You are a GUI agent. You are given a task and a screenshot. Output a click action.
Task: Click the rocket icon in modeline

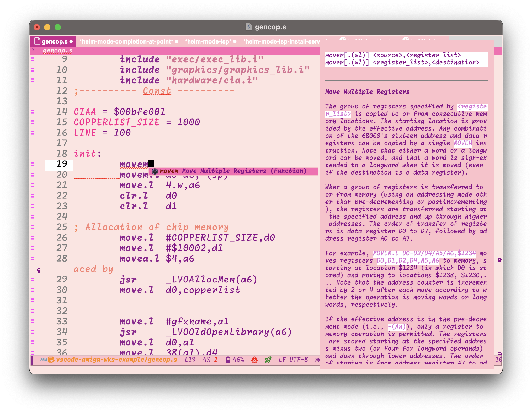tap(268, 360)
